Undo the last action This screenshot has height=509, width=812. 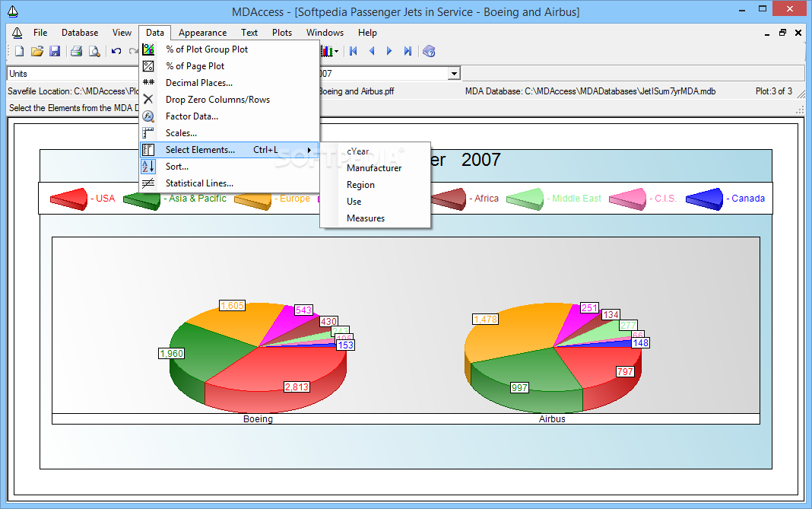(x=116, y=51)
